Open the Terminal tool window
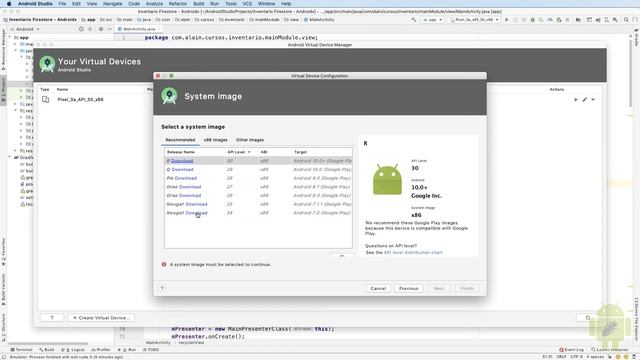This screenshot has width=640, height=360. [x=21, y=350]
